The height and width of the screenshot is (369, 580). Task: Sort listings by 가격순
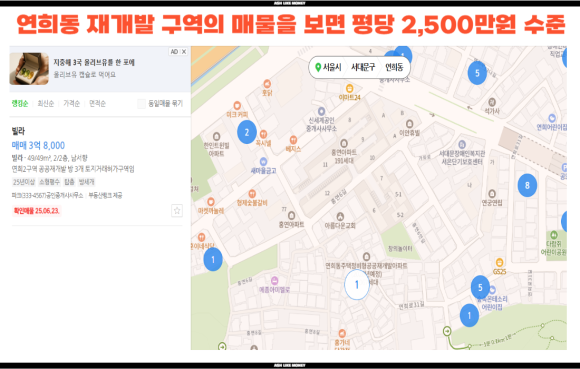(x=71, y=104)
